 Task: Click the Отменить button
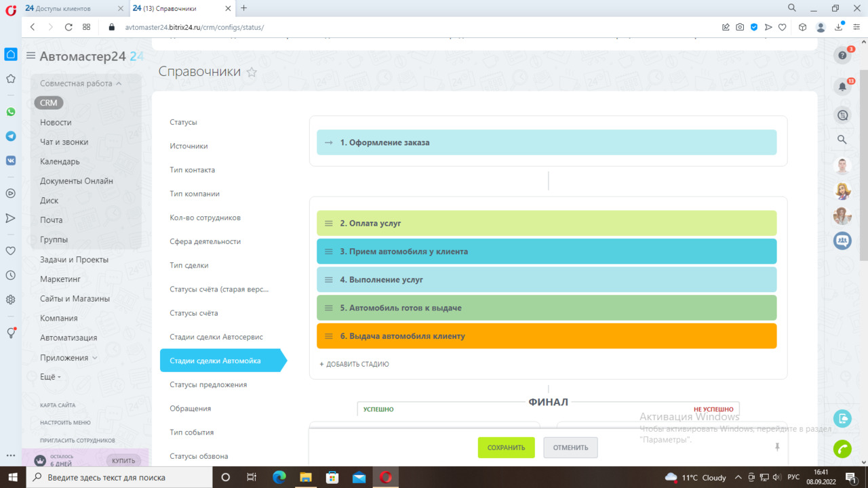coord(570,447)
